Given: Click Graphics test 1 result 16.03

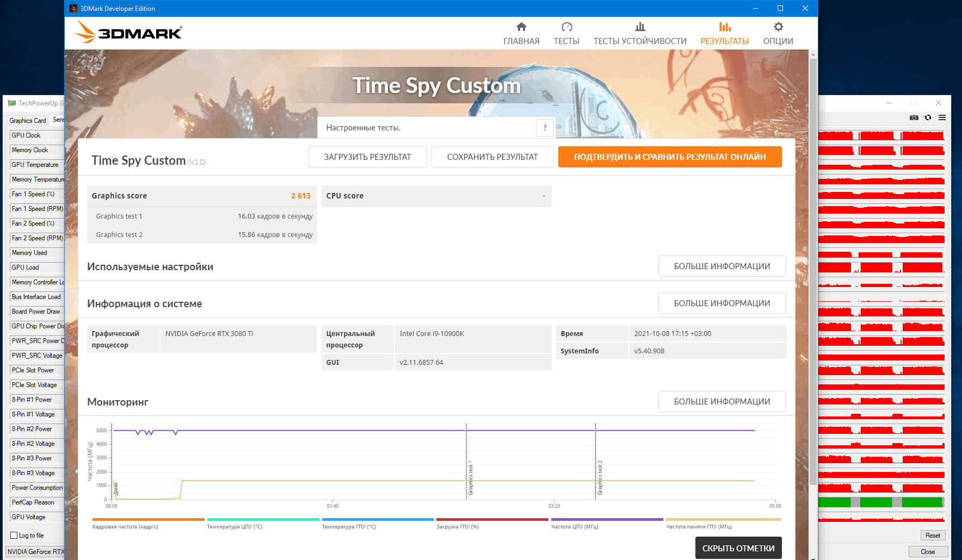Looking at the screenshot, I should tap(275, 216).
